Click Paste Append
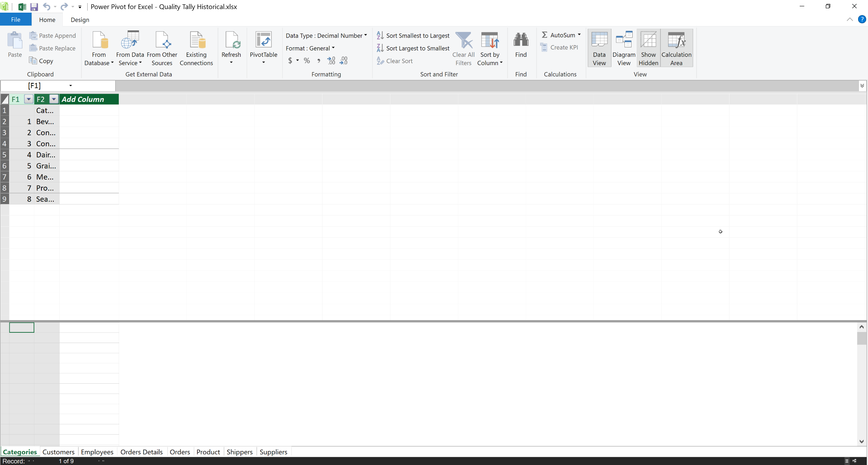Viewport: 868px width, 465px height. click(52, 36)
